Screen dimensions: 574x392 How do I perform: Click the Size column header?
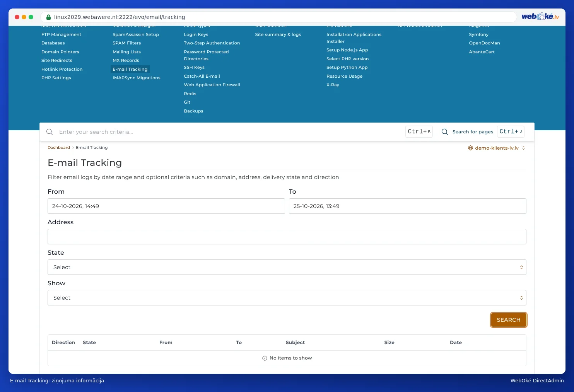click(389, 343)
